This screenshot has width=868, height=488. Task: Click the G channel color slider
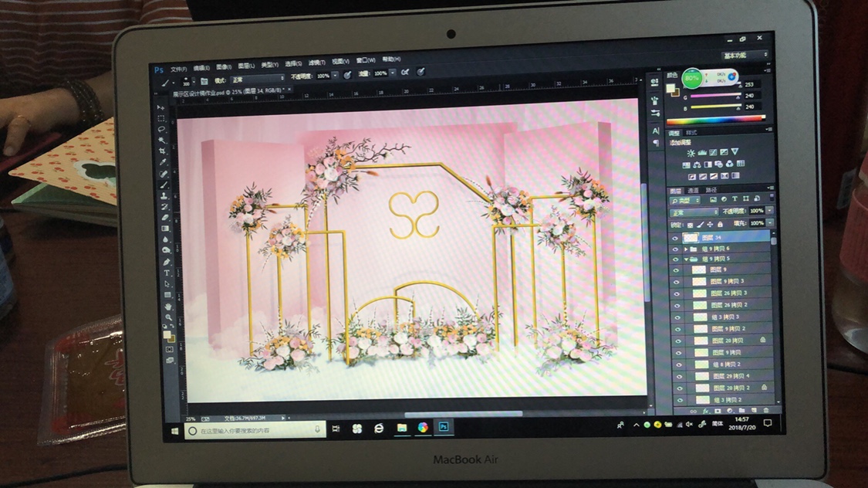[715, 97]
